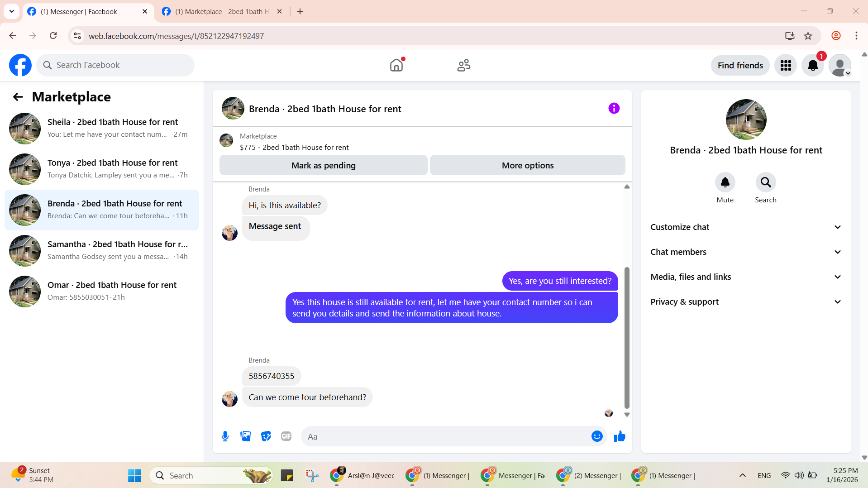Viewport: 868px width, 488px height.
Task: Open Arsl@n J@veec Chrome taskbar window
Action: click(x=363, y=475)
